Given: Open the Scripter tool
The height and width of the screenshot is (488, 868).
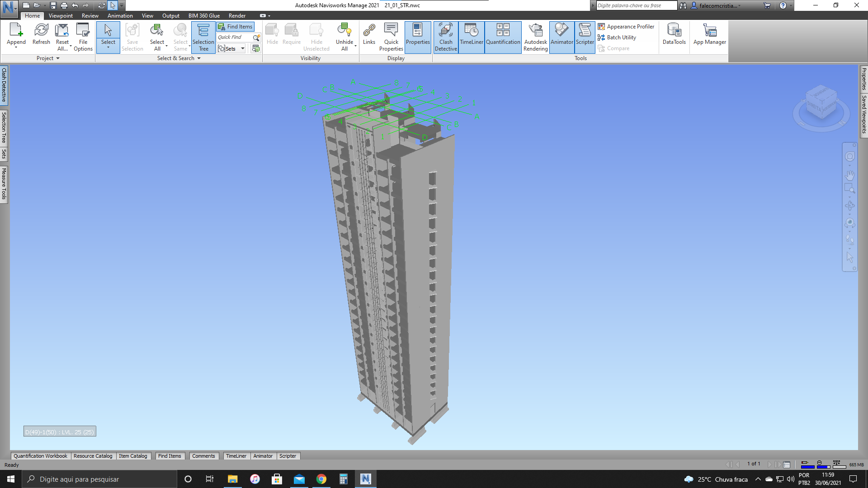Looking at the screenshot, I should point(585,37).
